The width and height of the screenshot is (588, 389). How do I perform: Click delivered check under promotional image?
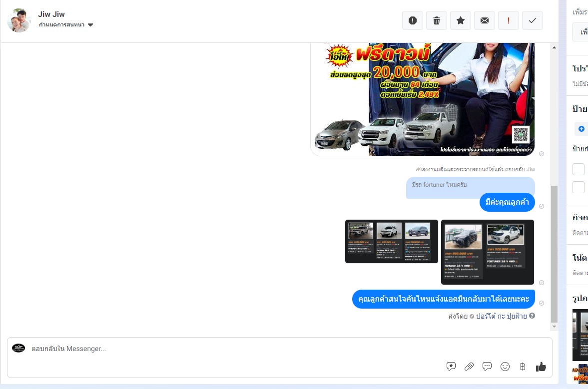[x=542, y=154]
